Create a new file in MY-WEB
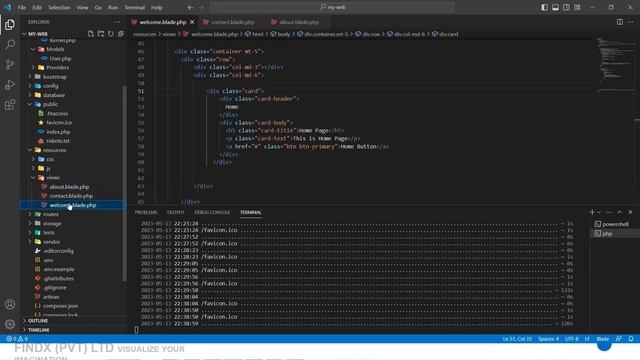Image resolution: width=640 pixels, height=360 pixels. coord(91,34)
